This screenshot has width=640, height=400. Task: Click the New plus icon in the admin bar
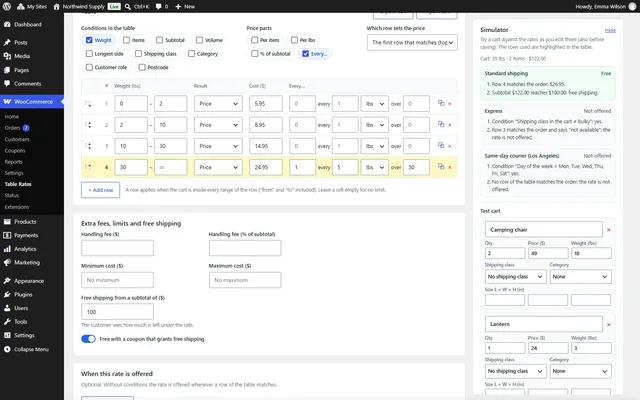(x=178, y=7)
